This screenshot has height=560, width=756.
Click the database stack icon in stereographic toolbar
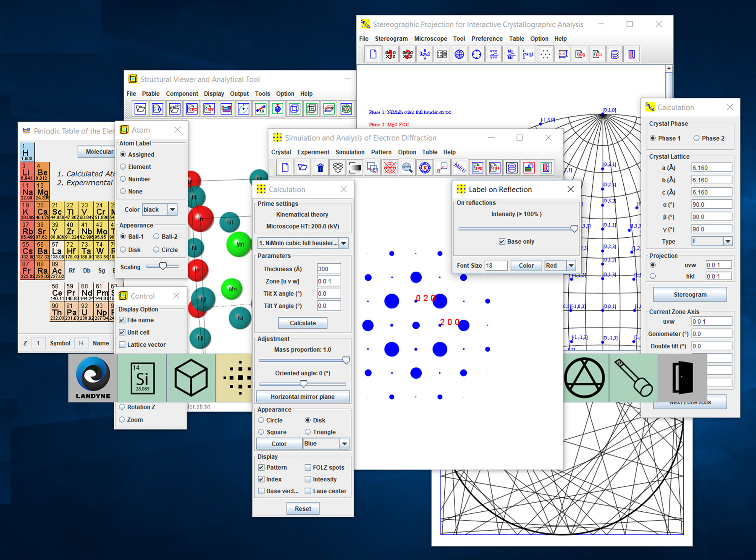(614, 54)
